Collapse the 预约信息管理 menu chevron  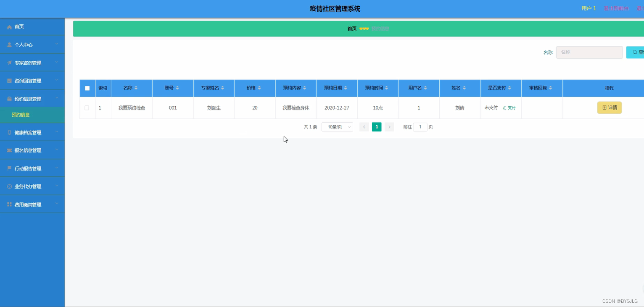[x=57, y=98]
